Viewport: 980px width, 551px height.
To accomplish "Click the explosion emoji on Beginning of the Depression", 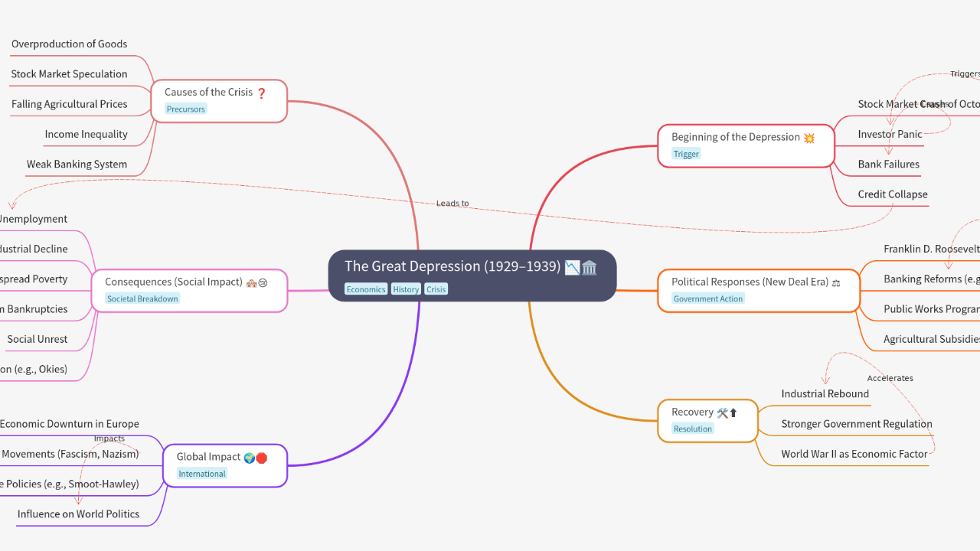I will (x=808, y=138).
